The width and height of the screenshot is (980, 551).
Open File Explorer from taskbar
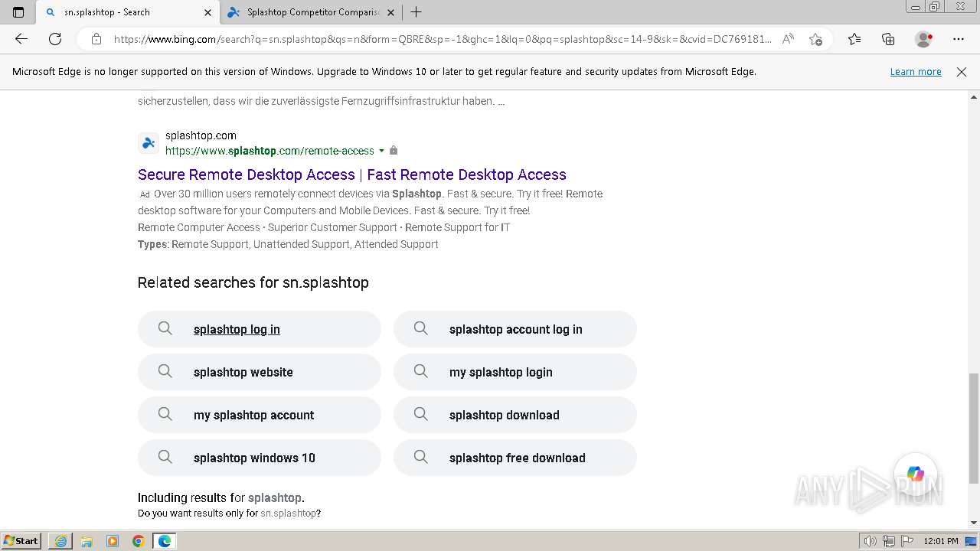tap(87, 541)
